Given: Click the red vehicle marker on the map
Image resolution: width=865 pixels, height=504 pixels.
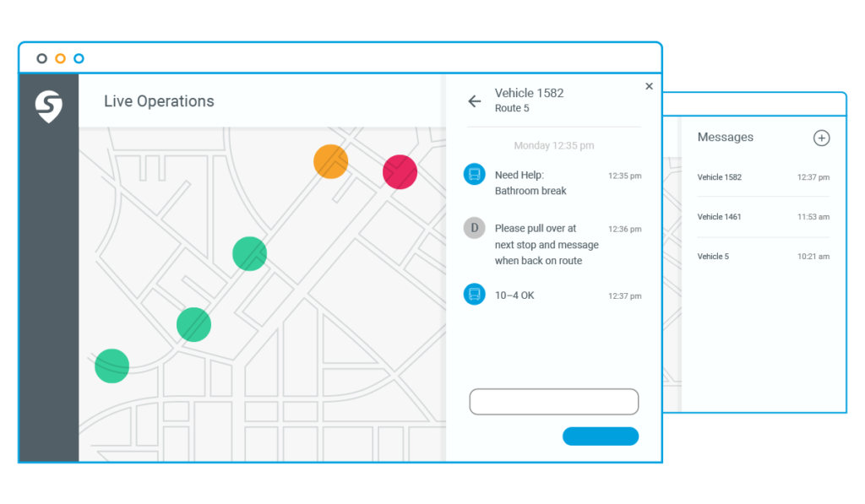Looking at the screenshot, I should pos(399,171).
